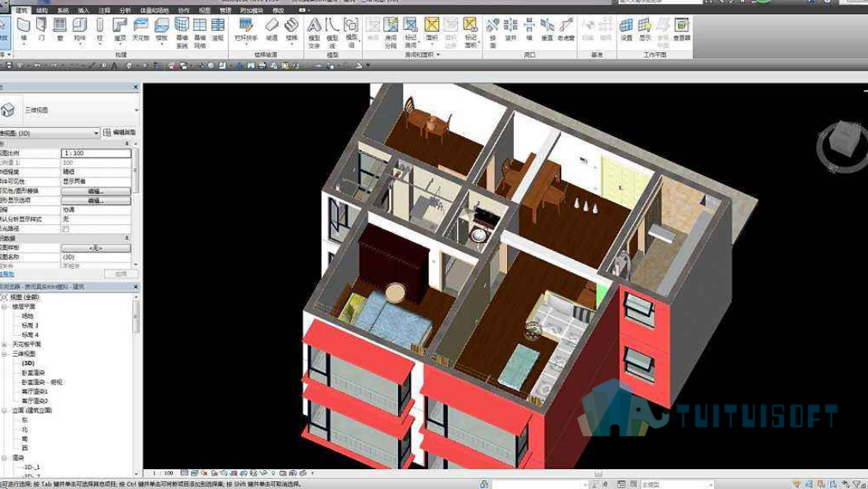Image resolution: width=868 pixels, height=489 pixels.
Task: Open the view instance (3D) dropdown
Action: pyautogui.click(x=95, y=133)
